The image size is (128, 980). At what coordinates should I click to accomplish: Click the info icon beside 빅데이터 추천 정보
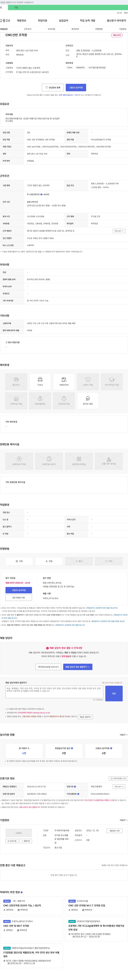point(22,892)
